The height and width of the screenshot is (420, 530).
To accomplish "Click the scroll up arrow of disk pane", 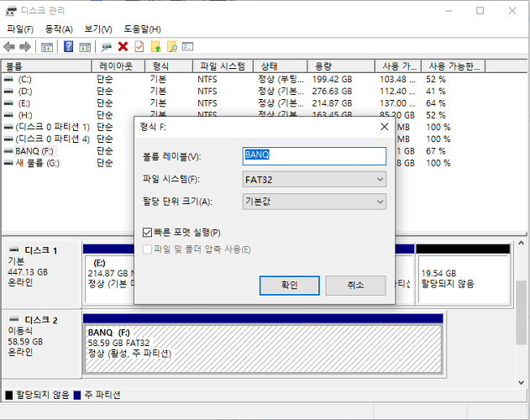I will click(521, 243).
